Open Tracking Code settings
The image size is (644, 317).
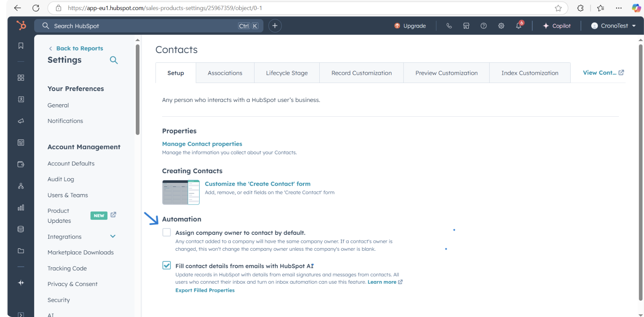point(67,268)
